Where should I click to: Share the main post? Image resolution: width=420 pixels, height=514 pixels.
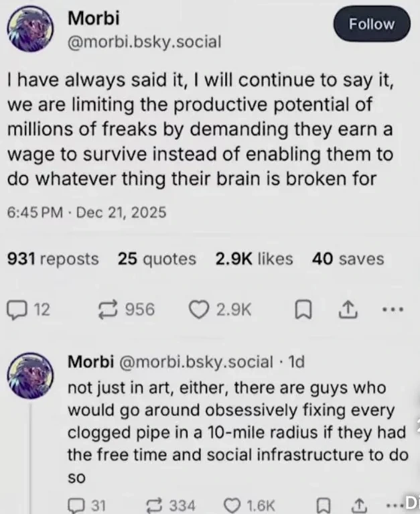(x=348, y=310)
